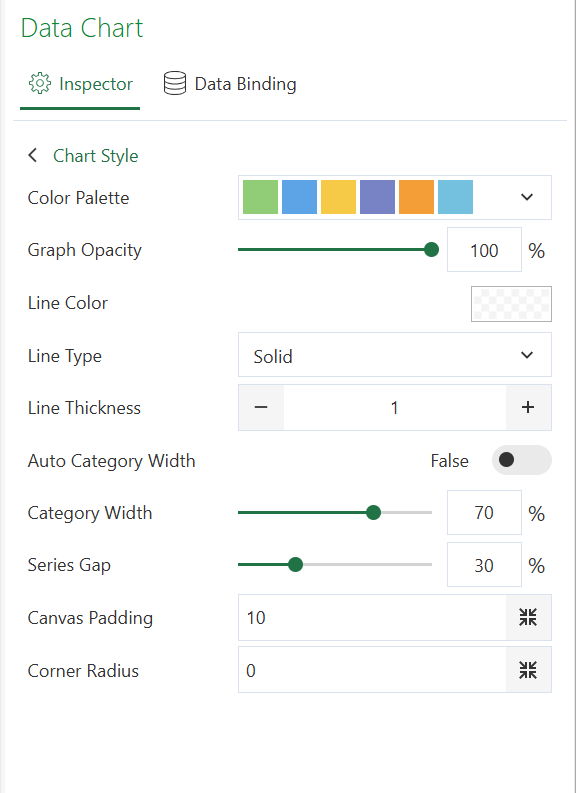Open the Line Type Solid dropdown
576x793 pixels.
394,355
